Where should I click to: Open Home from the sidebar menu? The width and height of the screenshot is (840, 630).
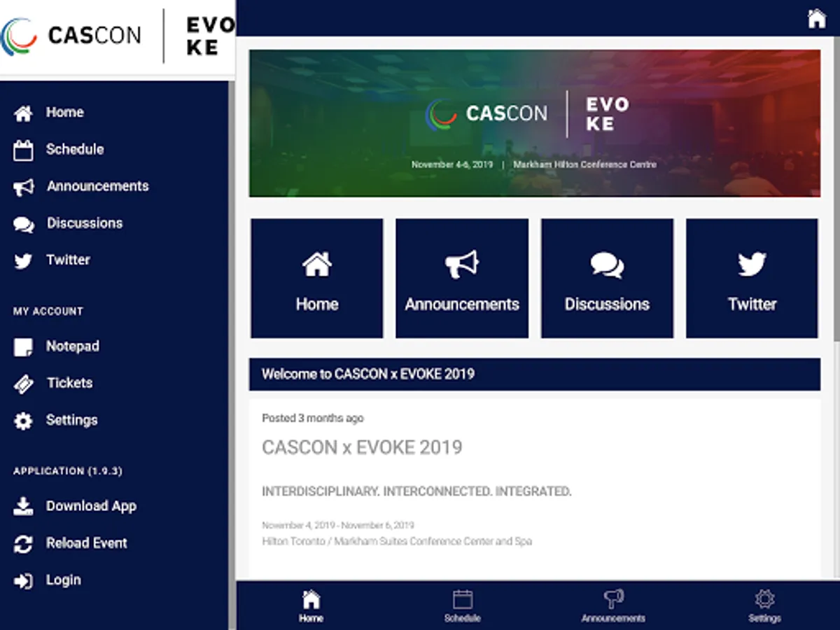point(65,112)
